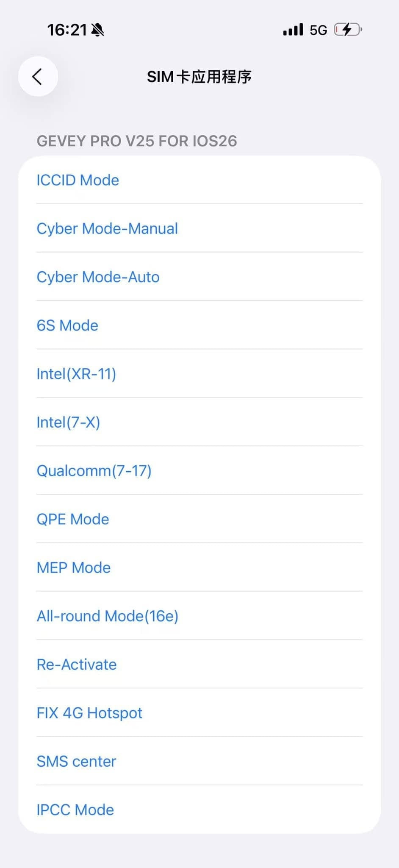Enable MEP Mode
This screenshot has width=399, height=868.
pos(74,568)
